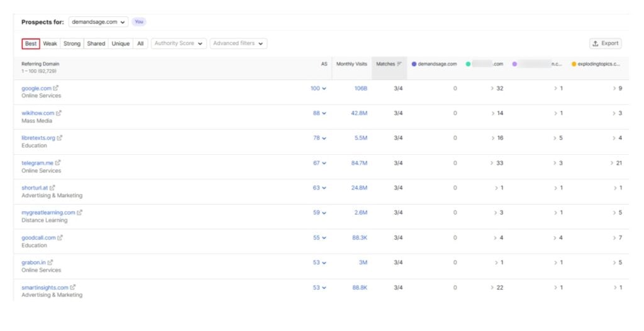Viewport: 644px width, 331px height.
Task: Select the Best prospects tab
Action: (31, 43)
